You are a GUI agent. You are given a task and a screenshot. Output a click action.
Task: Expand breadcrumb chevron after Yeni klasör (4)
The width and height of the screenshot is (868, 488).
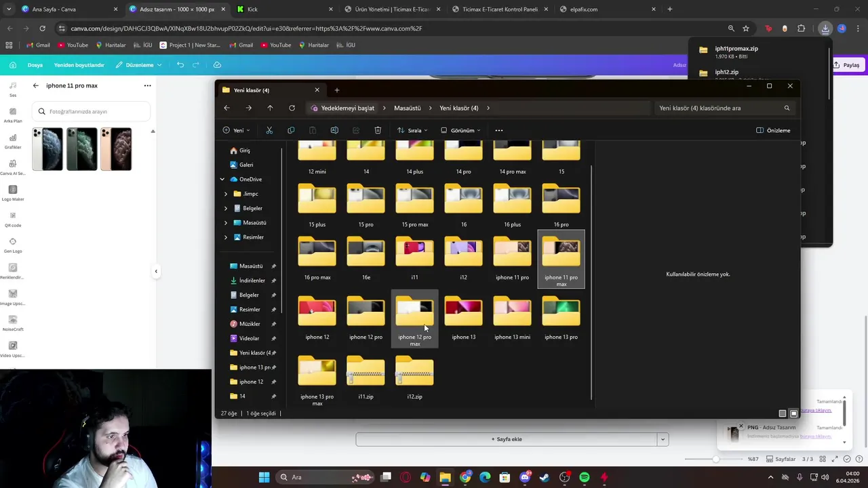[x=488, y=108]
